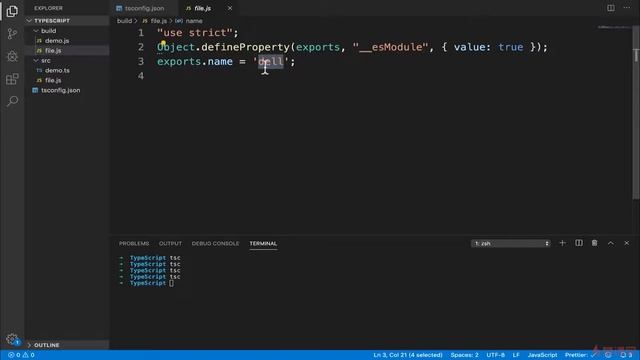Screen dimensions: 640x360
Task: Open the Run and Debug view
Action: (x=12, y=56)
